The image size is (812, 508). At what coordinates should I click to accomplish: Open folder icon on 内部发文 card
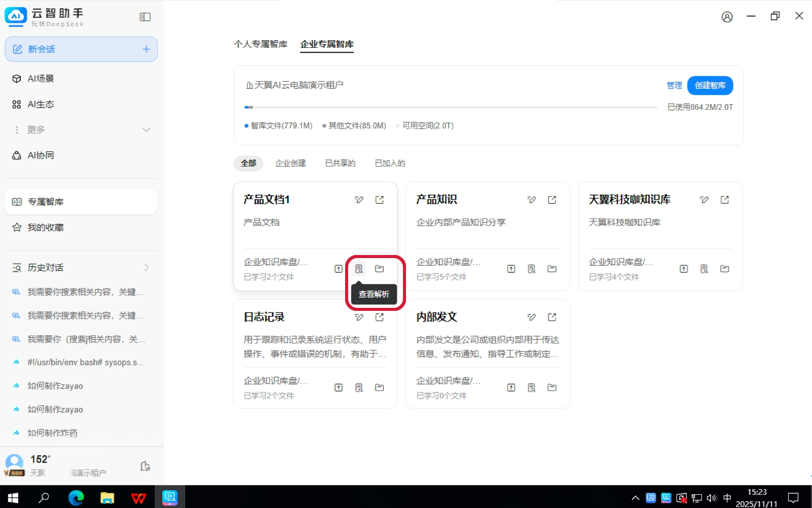(x=552, y=388)
